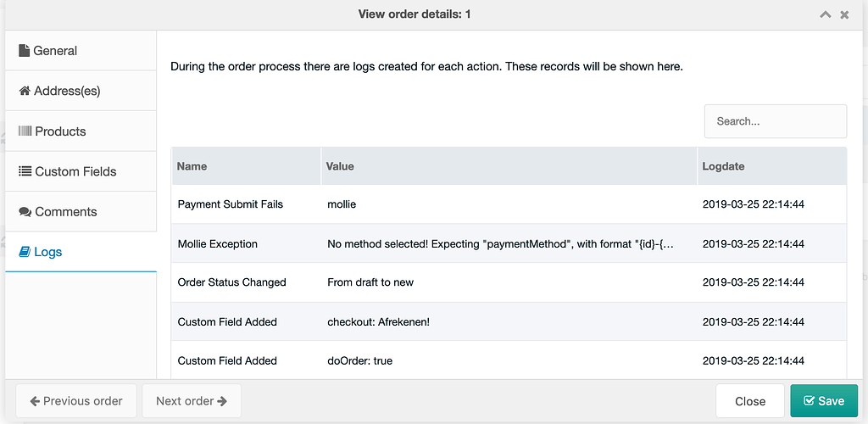Click the 'doOrder: true' value
The width and height of the screenshot is (868, 424).
pos(359,361)
